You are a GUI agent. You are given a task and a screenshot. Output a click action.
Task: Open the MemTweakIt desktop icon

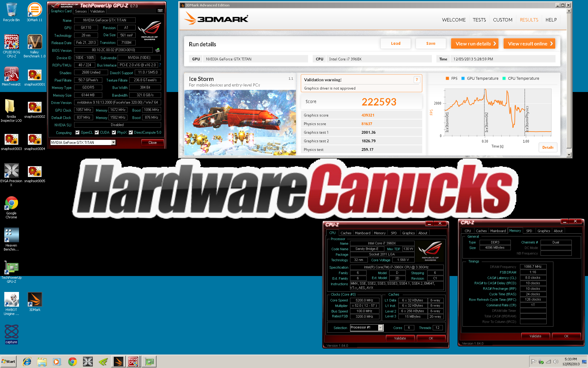pyautogui.click(x=11, y=77)
